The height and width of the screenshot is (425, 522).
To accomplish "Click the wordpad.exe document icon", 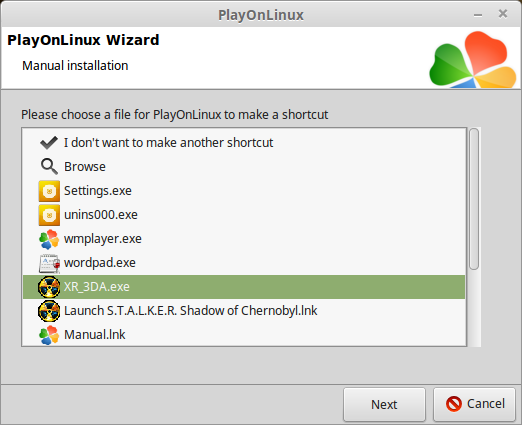I will pyautogui.click(x=49, y=263).
